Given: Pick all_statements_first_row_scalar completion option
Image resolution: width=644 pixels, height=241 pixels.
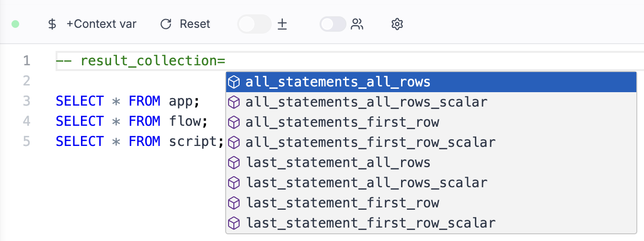Looking at the screenshot, I should point(370,143).
